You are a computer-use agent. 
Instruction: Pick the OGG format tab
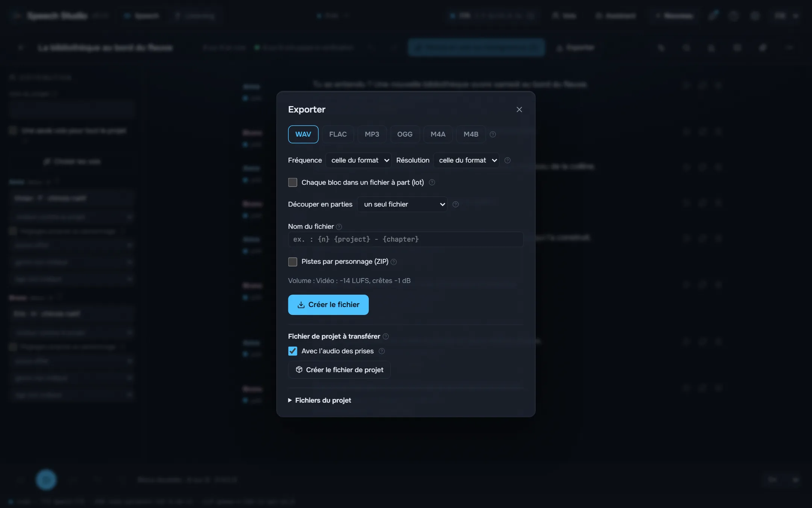click(x=404, y=134)
